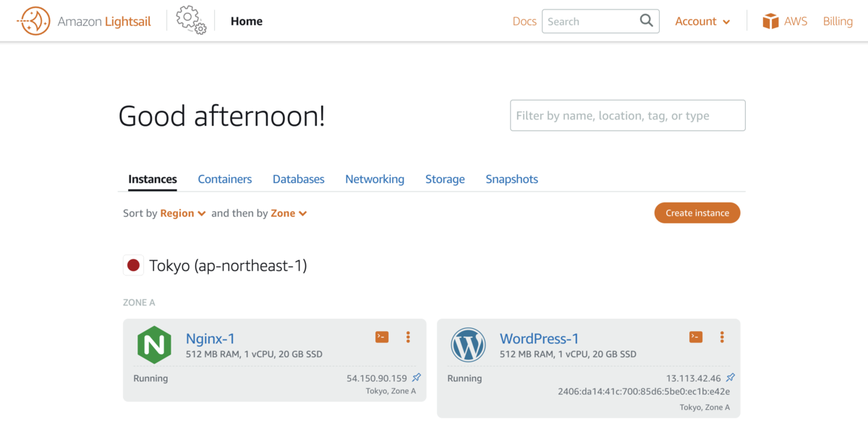Switch to the Storage tab

coord(445,179)
